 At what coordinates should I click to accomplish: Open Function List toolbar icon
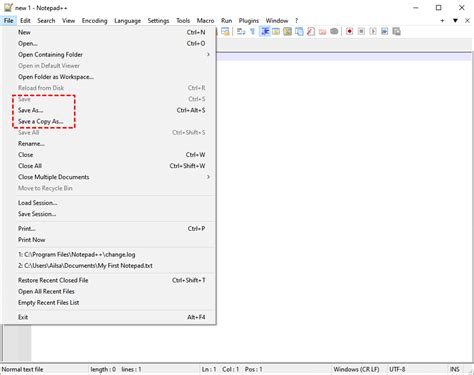point(311,32)
